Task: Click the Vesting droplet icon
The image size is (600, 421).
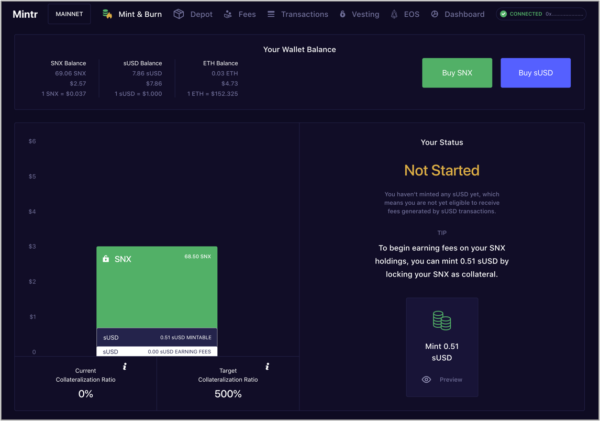Action: click(x=342, y=14)
